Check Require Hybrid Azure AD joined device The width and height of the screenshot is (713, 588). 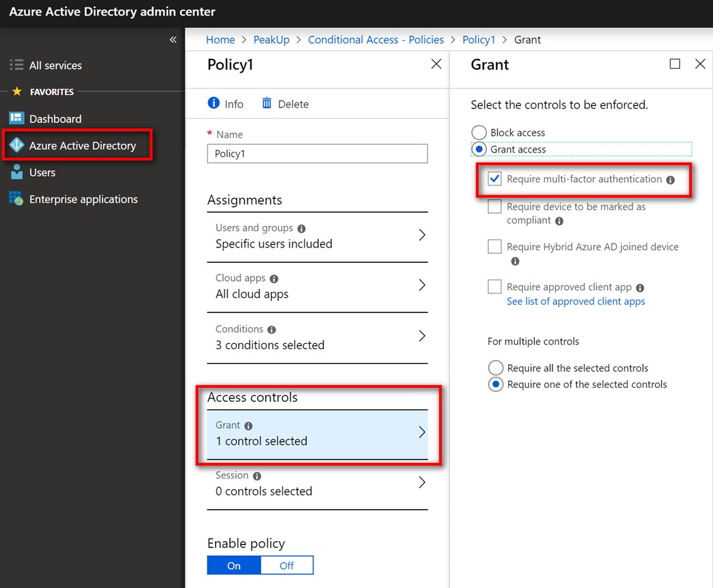pos(495,246)
